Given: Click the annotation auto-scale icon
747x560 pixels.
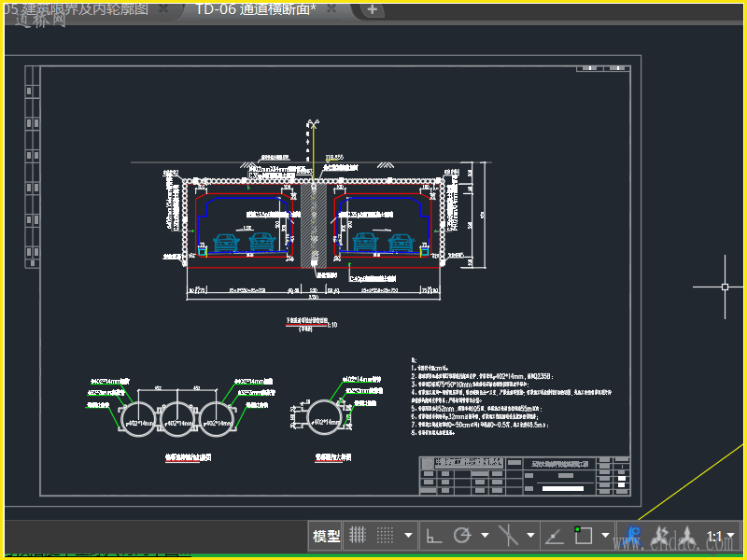Looking at the screenshot, I should [661, 536].
